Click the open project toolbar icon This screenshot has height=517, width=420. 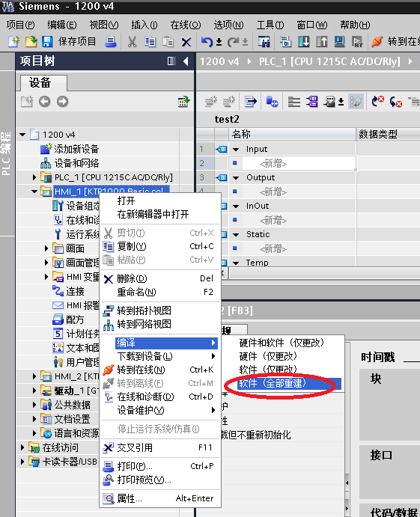click(x=31, y=42)
